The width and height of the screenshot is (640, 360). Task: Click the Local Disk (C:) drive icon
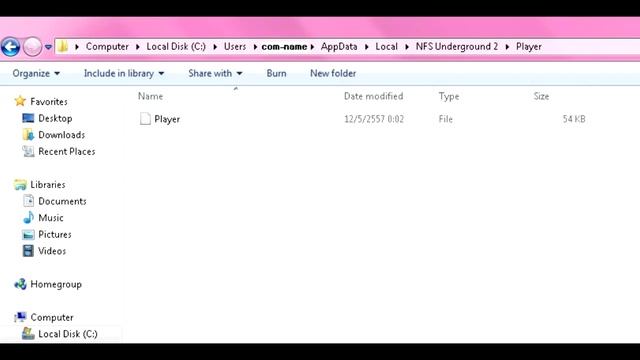(28, 333)
